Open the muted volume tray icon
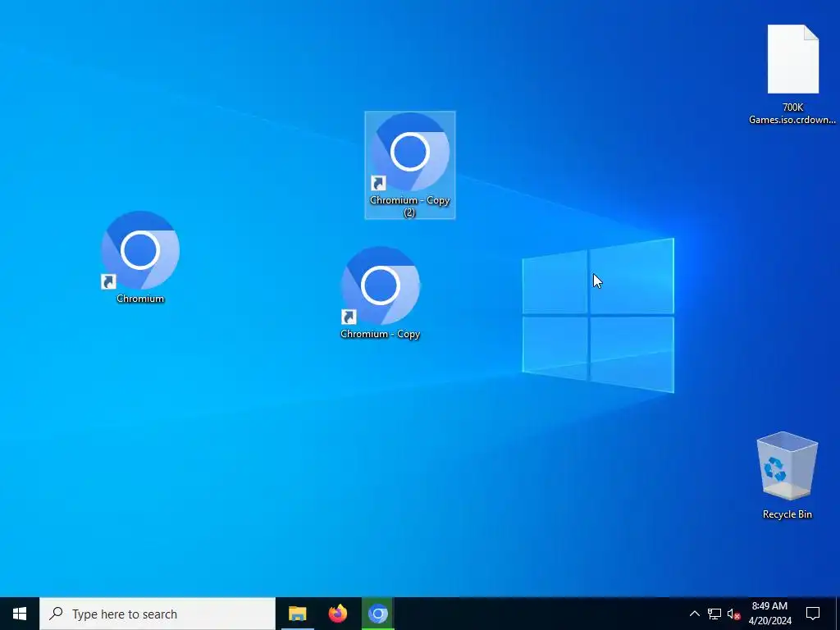 [x=733, y=614]
